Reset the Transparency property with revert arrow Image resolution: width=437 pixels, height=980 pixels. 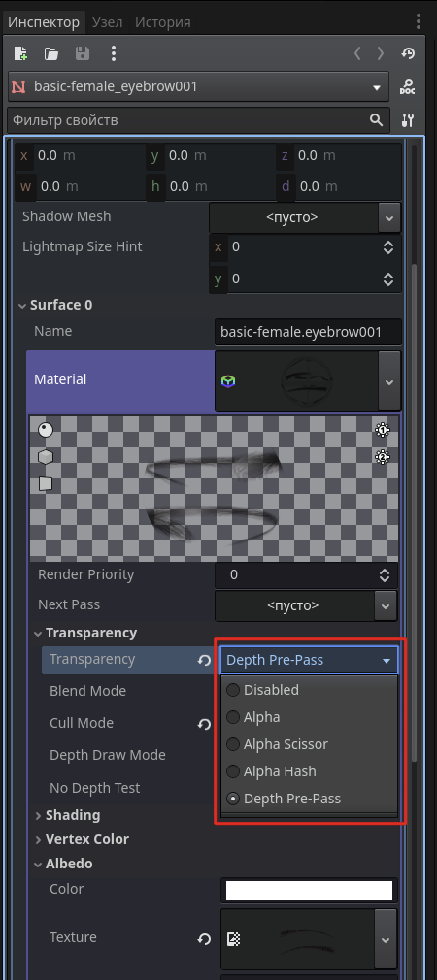pos(204,660)
